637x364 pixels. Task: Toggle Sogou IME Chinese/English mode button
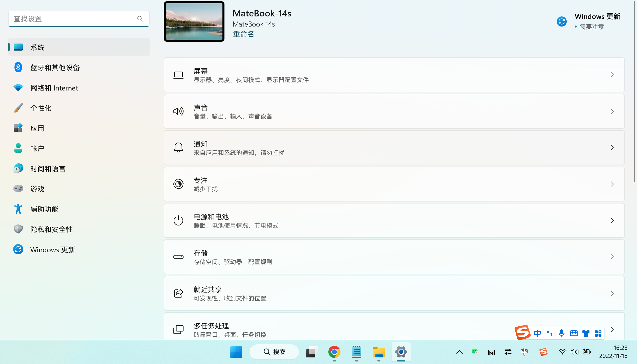click(x=537, y=333)
